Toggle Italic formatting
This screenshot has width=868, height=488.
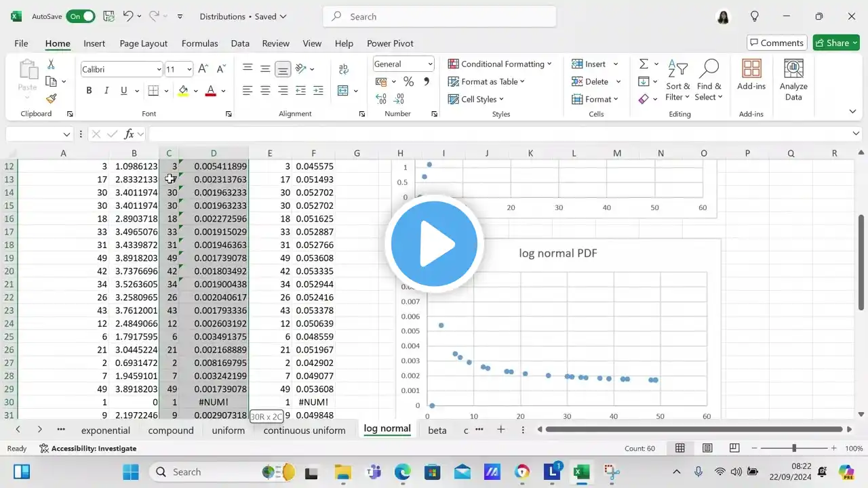(106, 91)
